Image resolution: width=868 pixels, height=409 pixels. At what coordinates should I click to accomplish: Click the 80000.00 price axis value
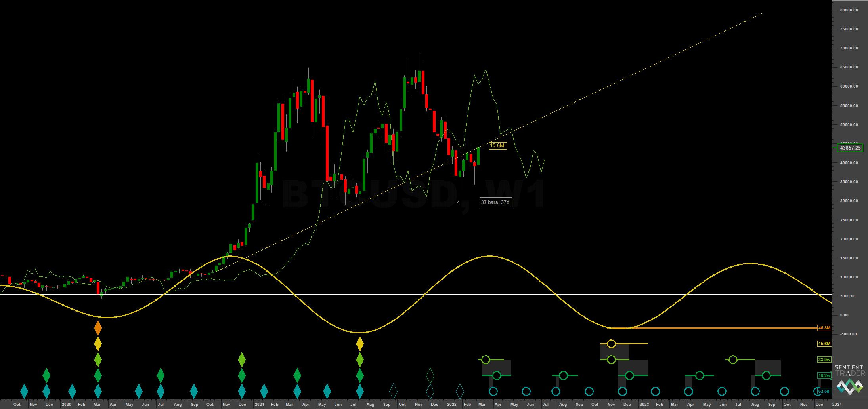pyautogui.click(x=849, y=10)
